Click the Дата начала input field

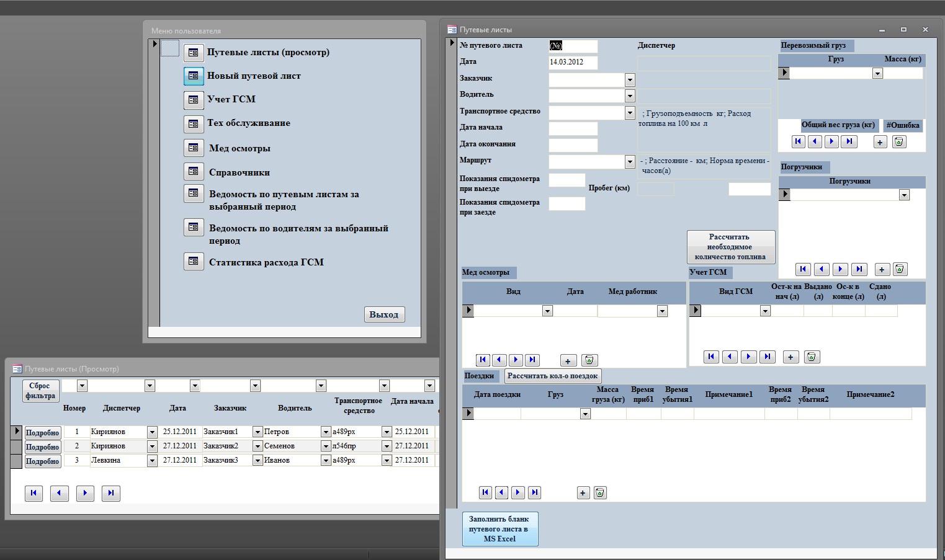pos(573,128)
